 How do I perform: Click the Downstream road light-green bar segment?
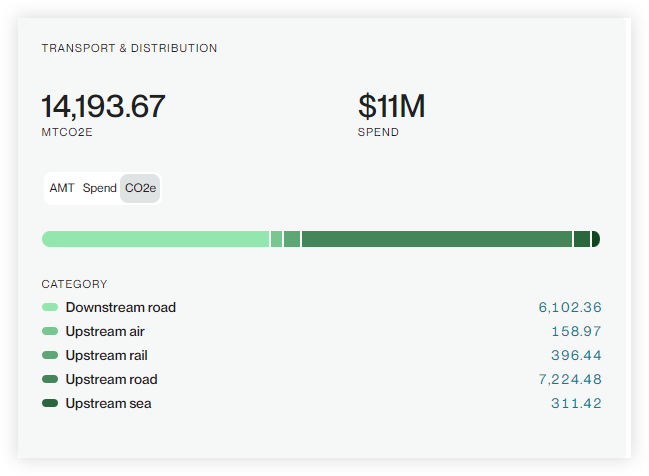pos(155,239)
